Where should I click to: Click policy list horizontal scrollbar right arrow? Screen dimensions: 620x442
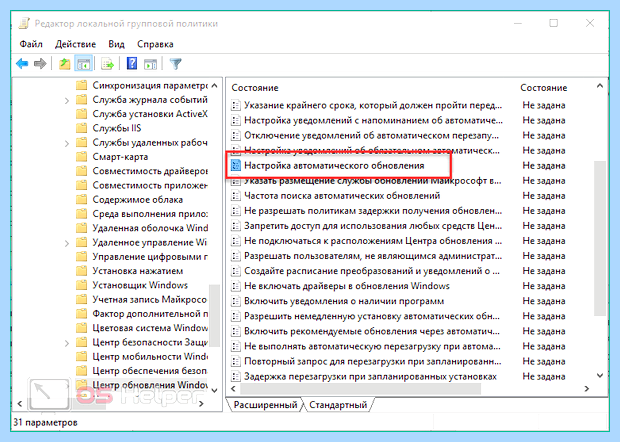(586, 389)
